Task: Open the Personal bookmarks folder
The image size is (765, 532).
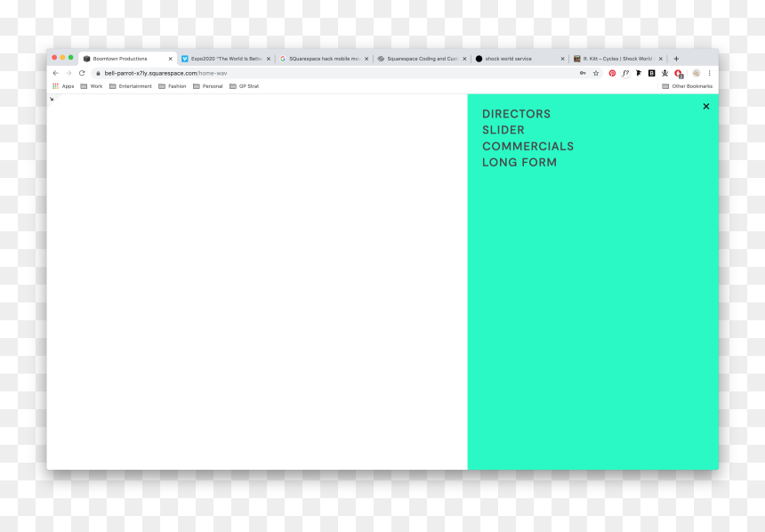Action: pyautogui.click(x=208, y=86)
